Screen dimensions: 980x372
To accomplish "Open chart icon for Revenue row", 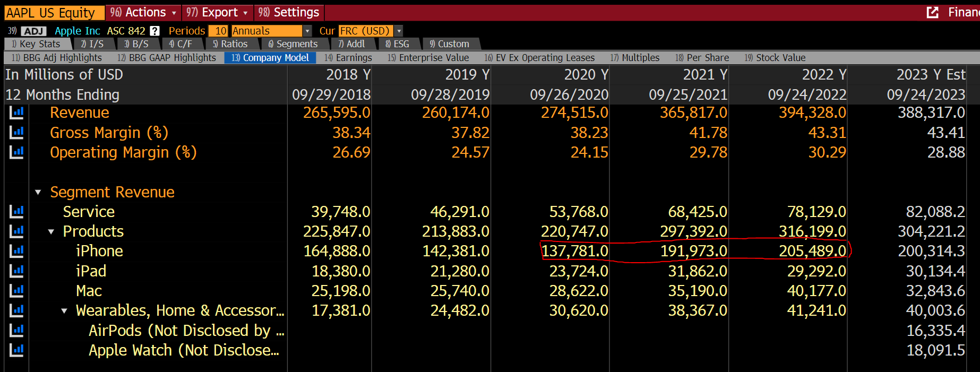I will point(16,113).
